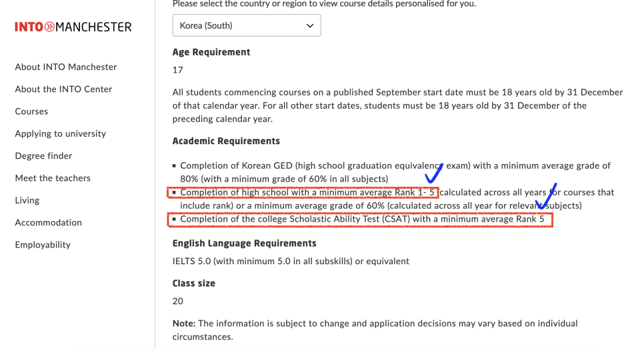Open About the INTO Center page

[x=63, y=89]
